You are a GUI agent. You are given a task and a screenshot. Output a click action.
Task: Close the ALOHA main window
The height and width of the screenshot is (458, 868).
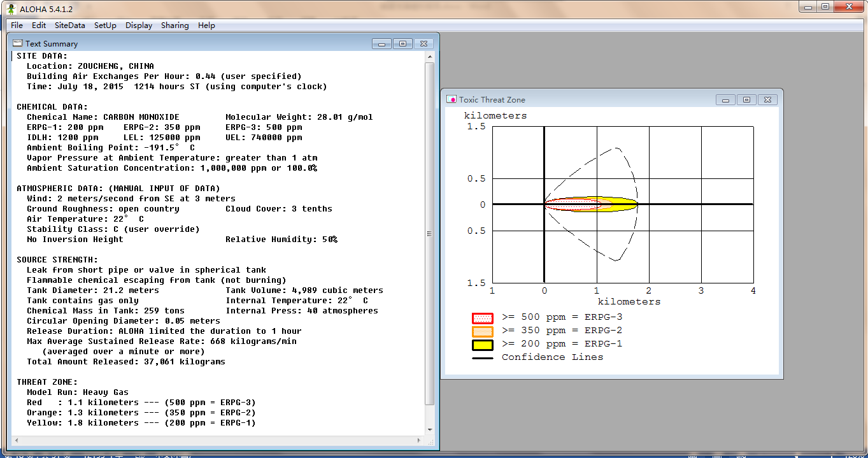849,6
